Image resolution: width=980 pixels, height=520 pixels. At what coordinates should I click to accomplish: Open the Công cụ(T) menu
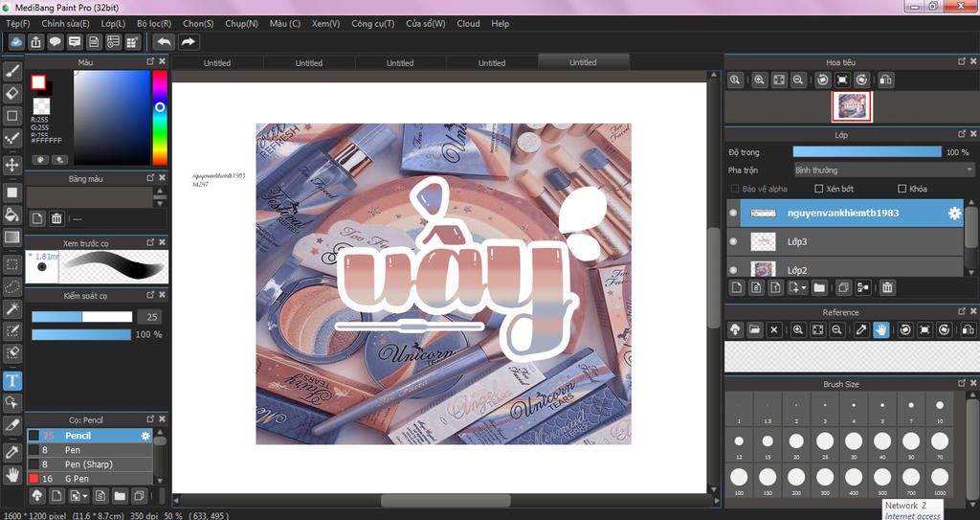[x=372, y=23]
